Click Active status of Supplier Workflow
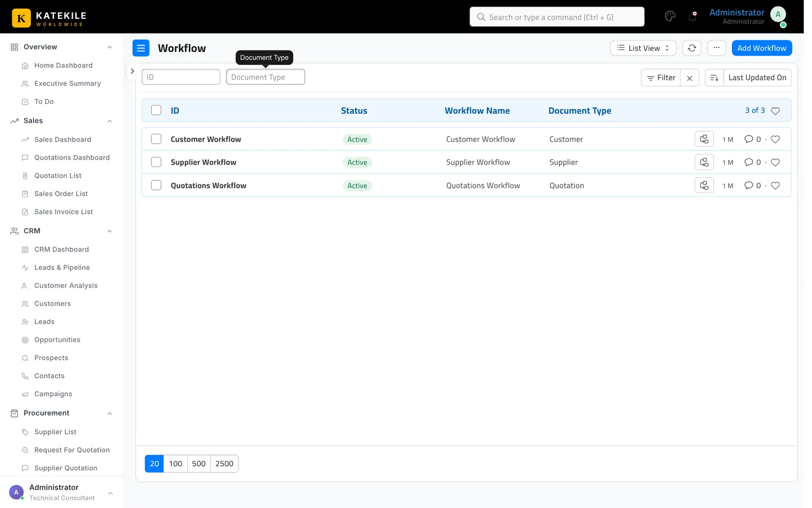The height and width of the screenshot is (508, 812). pos(357,163)
